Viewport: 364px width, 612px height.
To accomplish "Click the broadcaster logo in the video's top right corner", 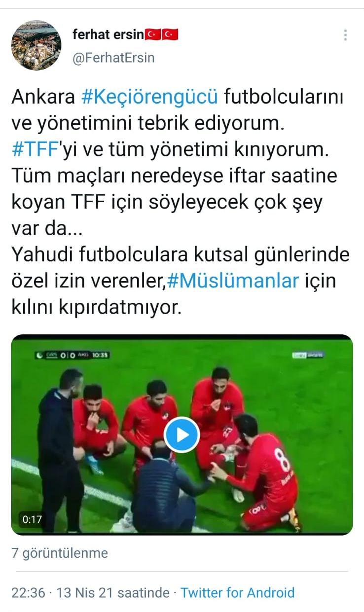I will coord(306,356).
